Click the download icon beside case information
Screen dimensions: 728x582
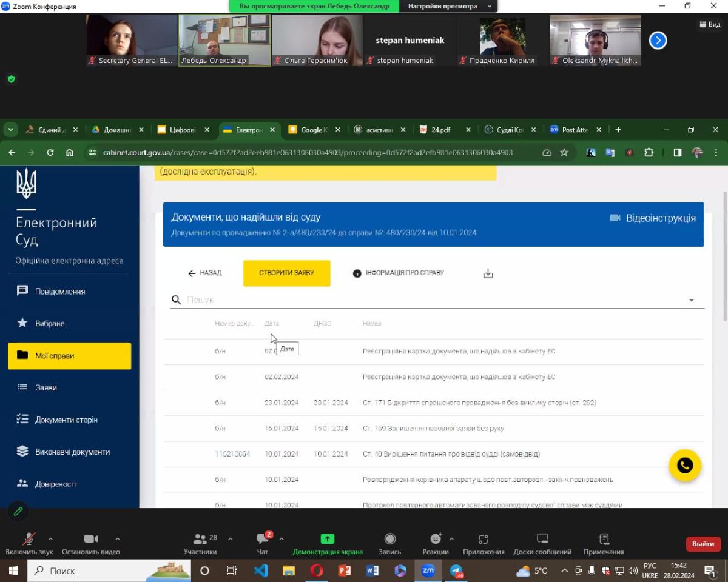coord(488,273)
